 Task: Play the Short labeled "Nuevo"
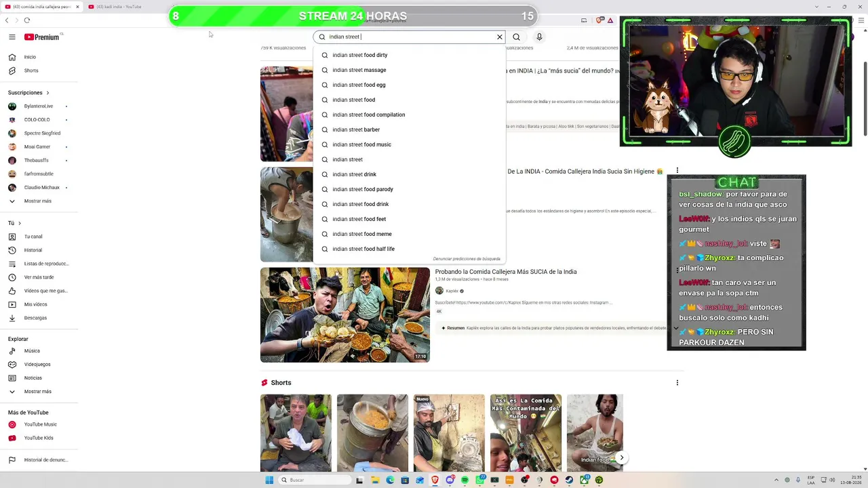(449, 433)
